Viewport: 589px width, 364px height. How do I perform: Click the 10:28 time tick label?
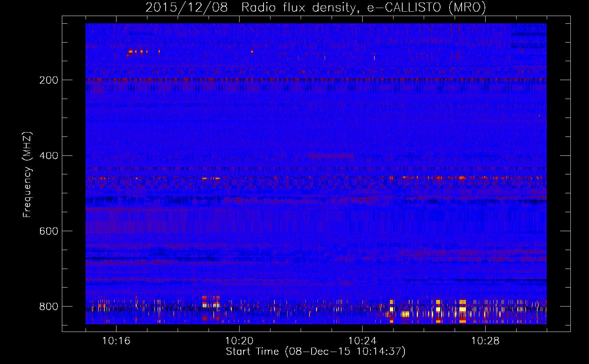485,341
